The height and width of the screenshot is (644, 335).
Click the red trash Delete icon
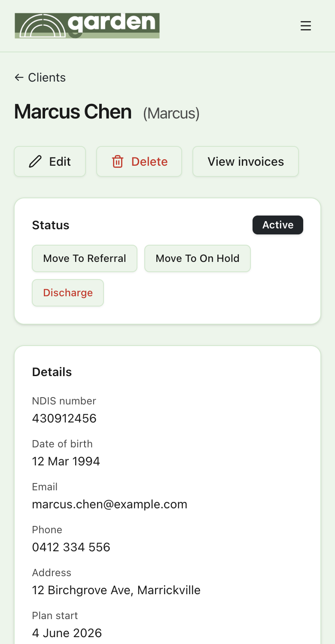point(118,161)
